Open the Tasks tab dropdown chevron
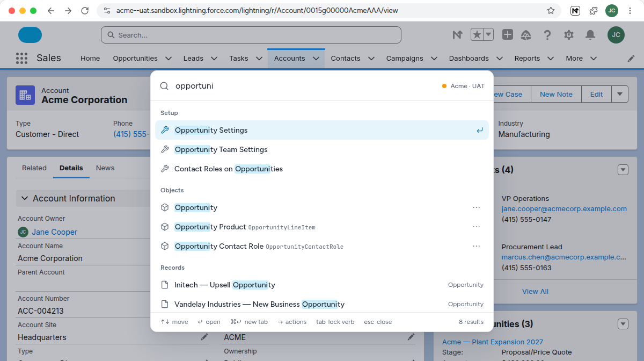This screenshot has width=644, height=361. pos(259,58)
